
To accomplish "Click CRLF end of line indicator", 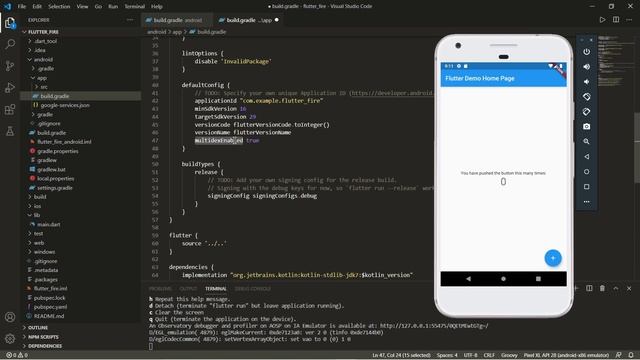I will [489, 355].
